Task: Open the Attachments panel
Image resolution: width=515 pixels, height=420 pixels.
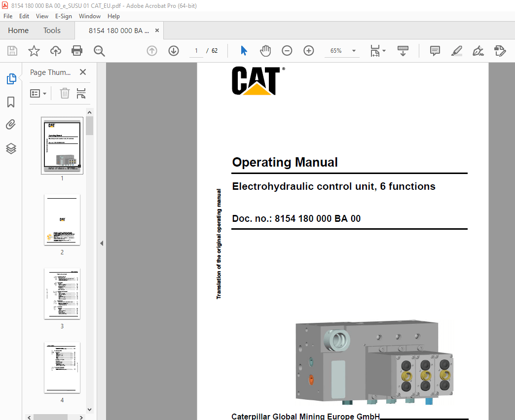Action: click(11, 124)
